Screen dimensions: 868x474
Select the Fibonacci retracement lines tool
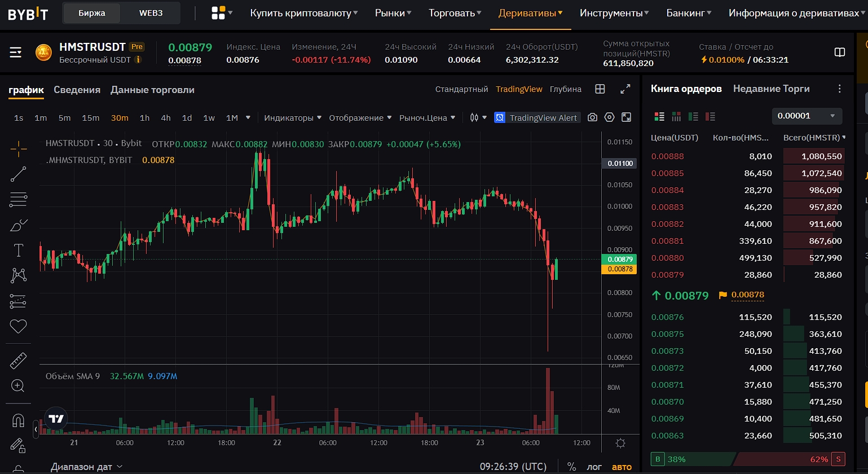tap(19, 199)
